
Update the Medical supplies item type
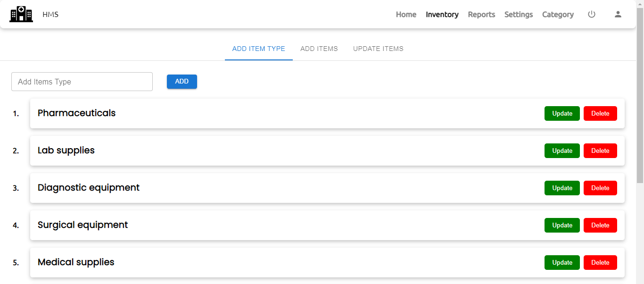click(562, 262)
